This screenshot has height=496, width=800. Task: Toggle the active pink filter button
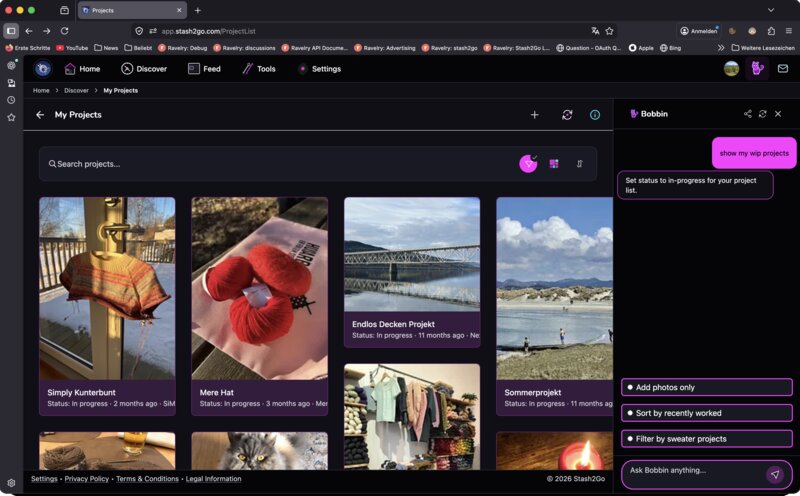tap(528, 164)
